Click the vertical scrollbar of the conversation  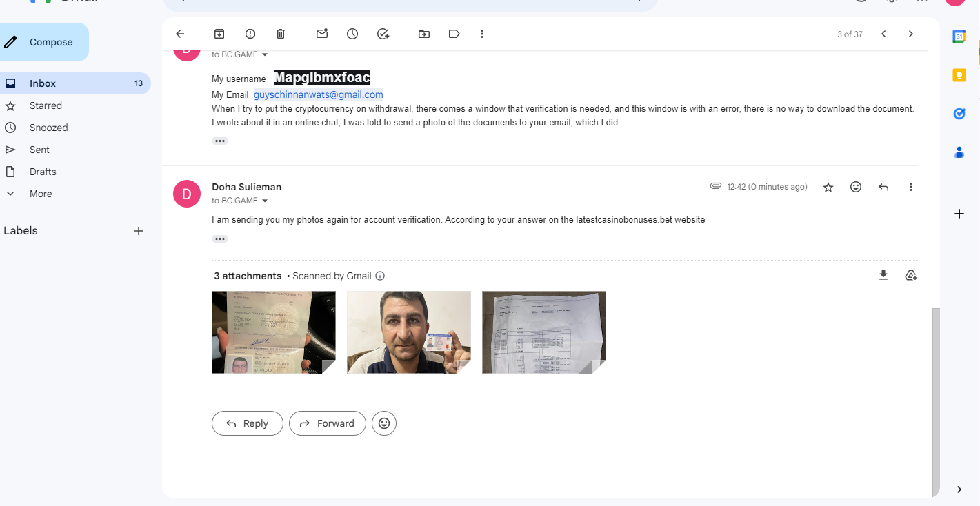[935, 401]
